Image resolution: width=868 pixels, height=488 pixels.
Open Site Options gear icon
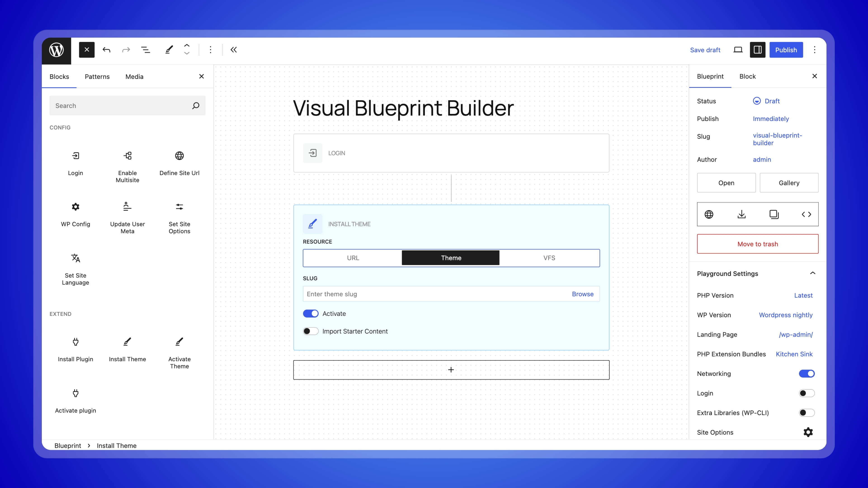coord(808,432)
